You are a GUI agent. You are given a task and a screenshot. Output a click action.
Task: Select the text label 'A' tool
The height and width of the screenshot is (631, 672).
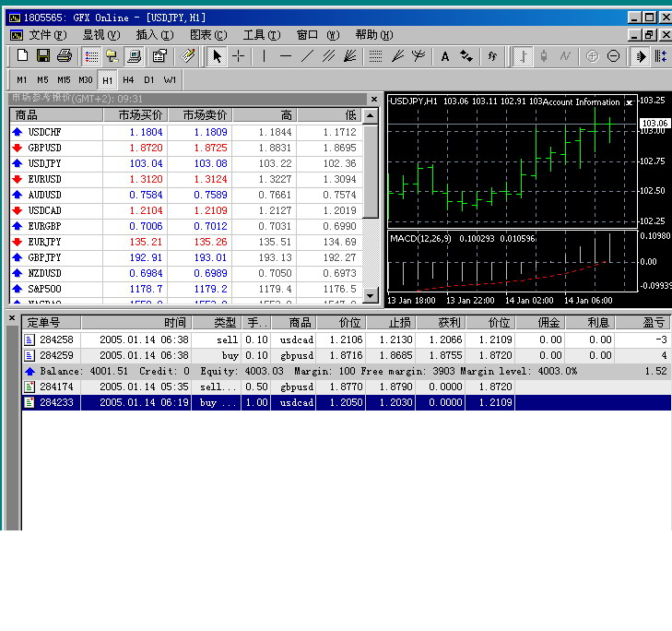point(444,56)
